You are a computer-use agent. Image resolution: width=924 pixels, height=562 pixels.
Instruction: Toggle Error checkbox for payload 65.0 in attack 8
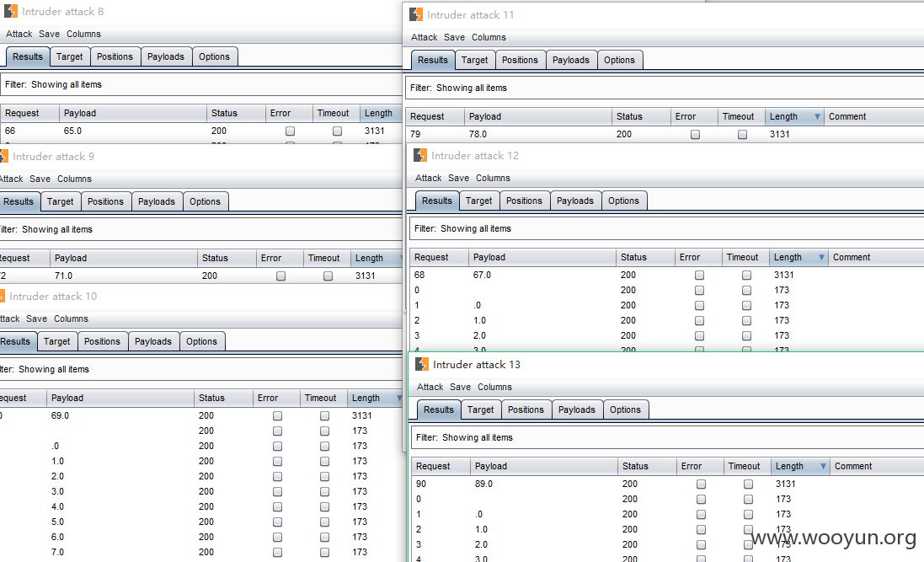coord(290,131)
